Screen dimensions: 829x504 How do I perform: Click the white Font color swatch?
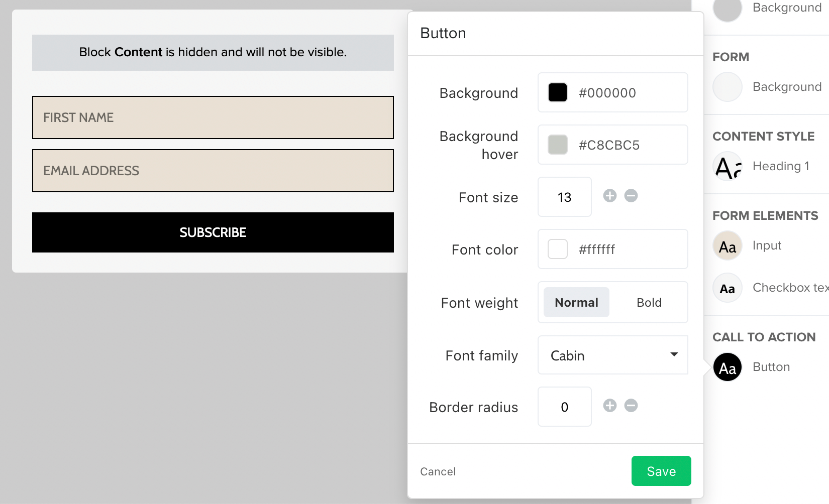click(x=558, y=249)
